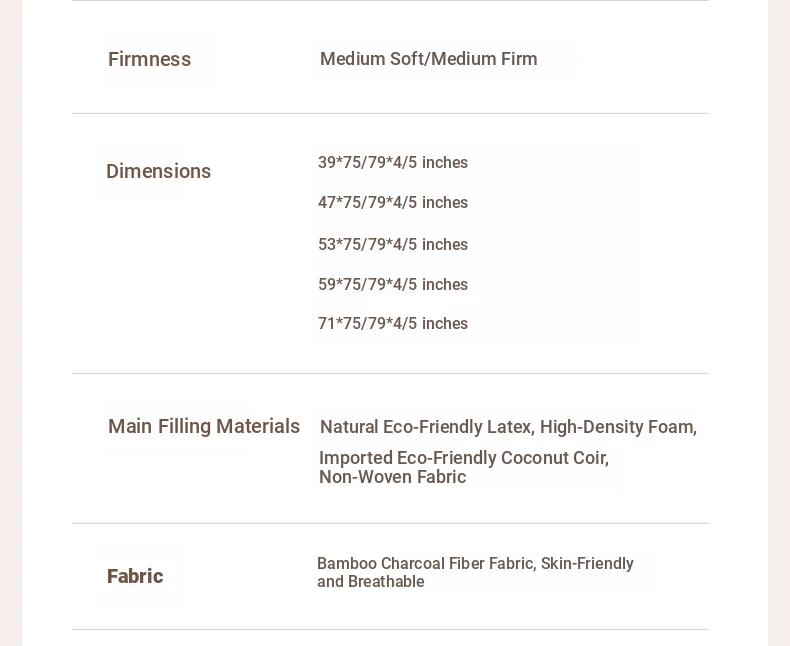
Task: Click the Firmness label
Action: pos(149,59)
